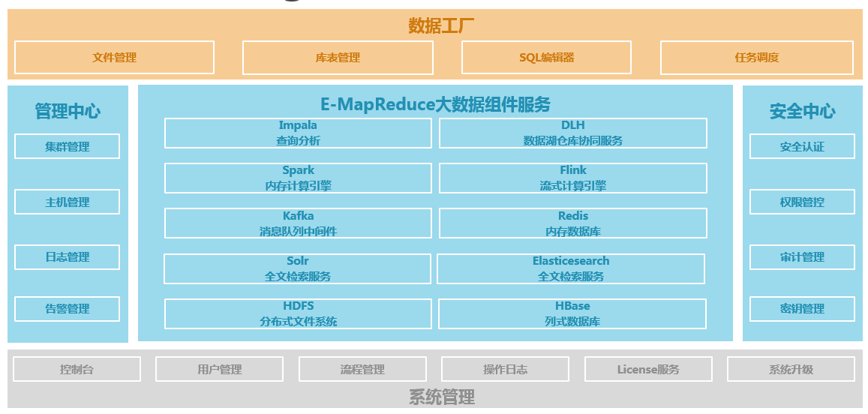Select 控制台 under 系统管理
868x414 pixels.
77,369
